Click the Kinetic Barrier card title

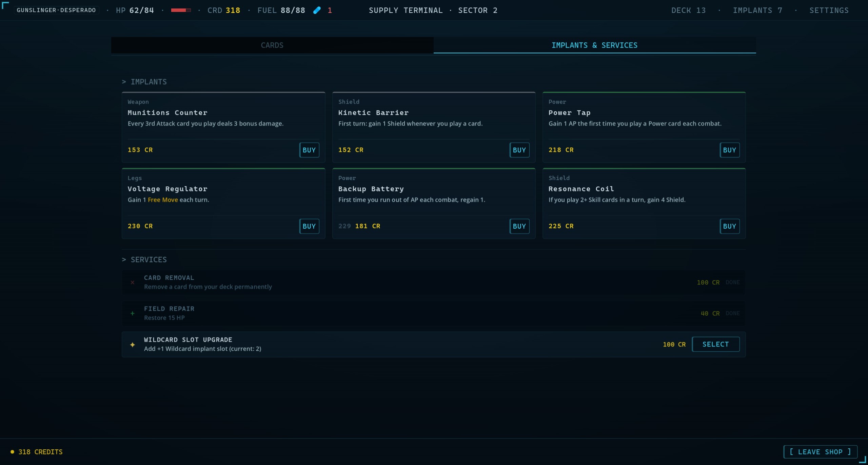coord(373,113)
